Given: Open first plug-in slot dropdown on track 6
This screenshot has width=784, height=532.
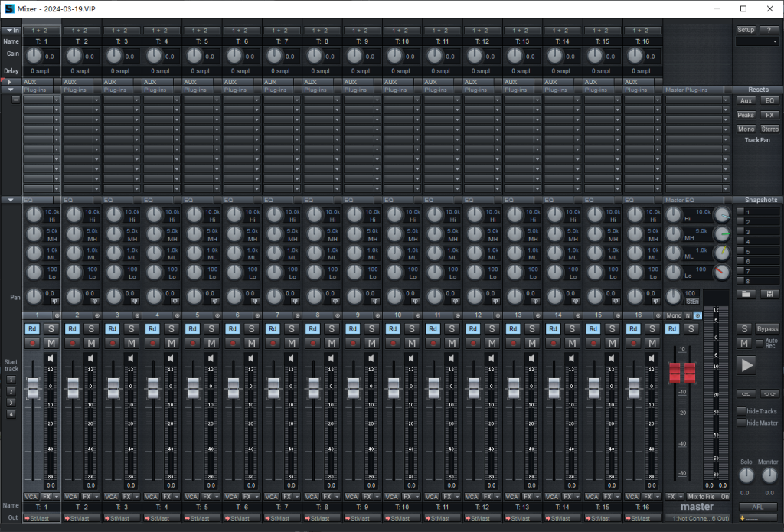Looking at the screenshot, I should coord(257,100).
